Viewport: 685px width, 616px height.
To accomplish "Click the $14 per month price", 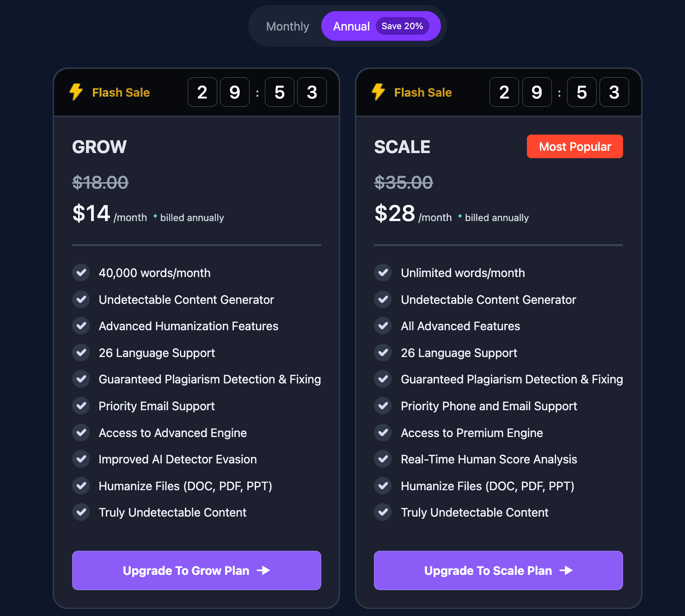I will (91, 213).
